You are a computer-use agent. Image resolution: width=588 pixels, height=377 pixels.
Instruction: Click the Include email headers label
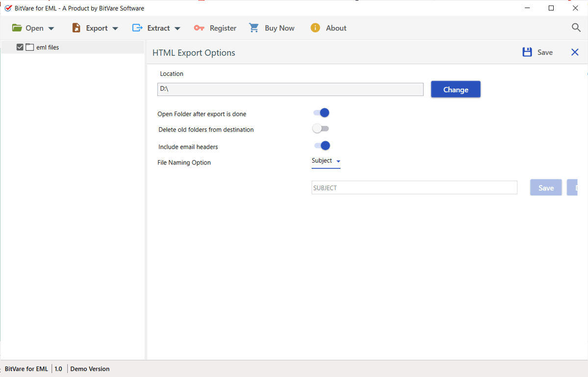pyautogui.click(x=188, y=147)
